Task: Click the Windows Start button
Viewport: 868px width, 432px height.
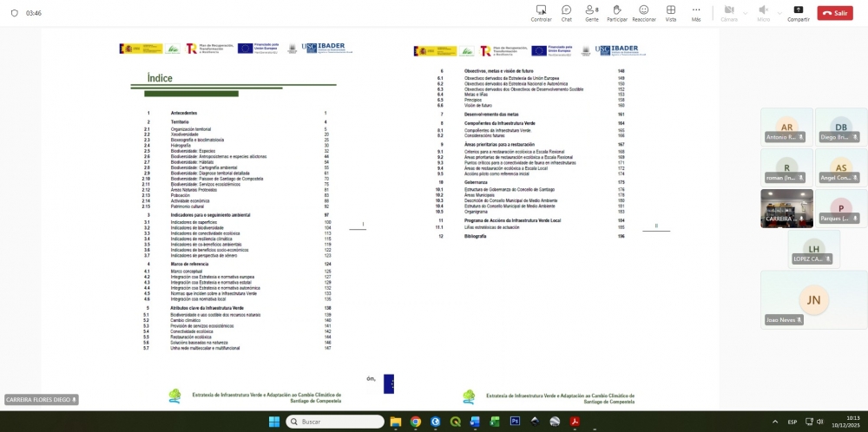Action: click(x=274, y=422)
